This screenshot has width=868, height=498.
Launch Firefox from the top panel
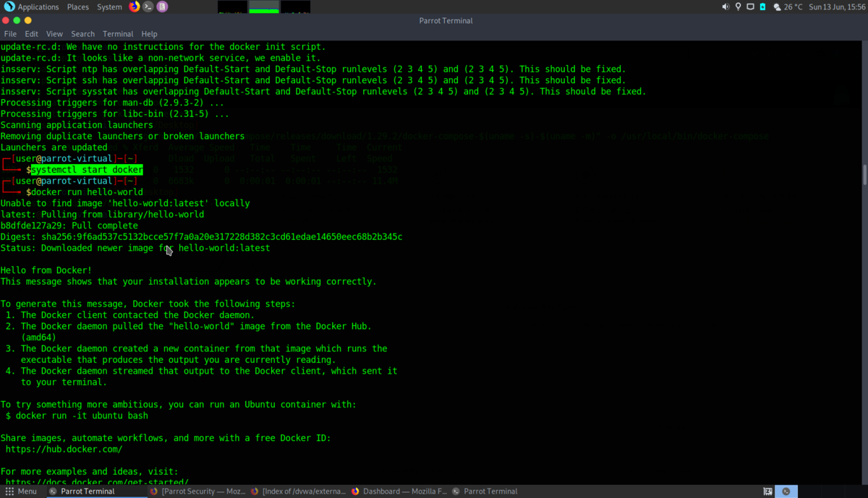click(135, 7)
